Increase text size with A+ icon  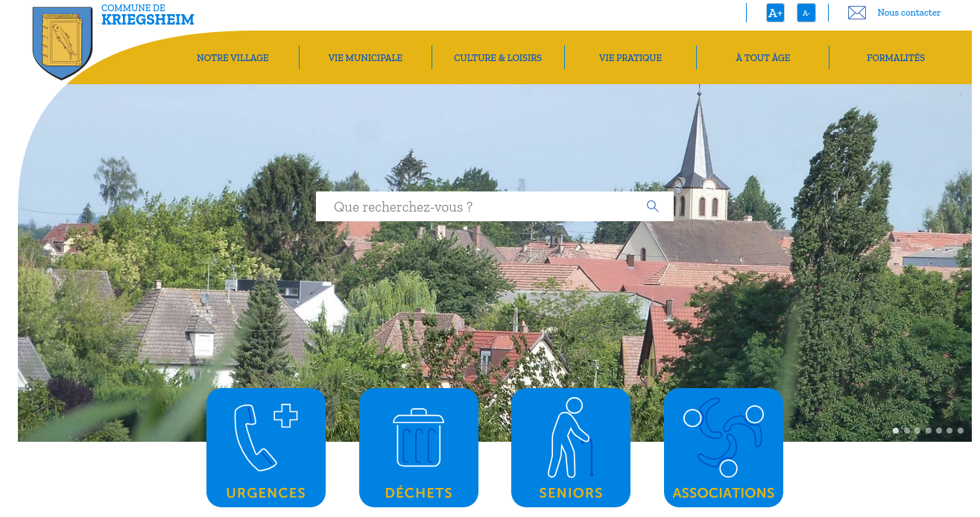click(775, 13)
